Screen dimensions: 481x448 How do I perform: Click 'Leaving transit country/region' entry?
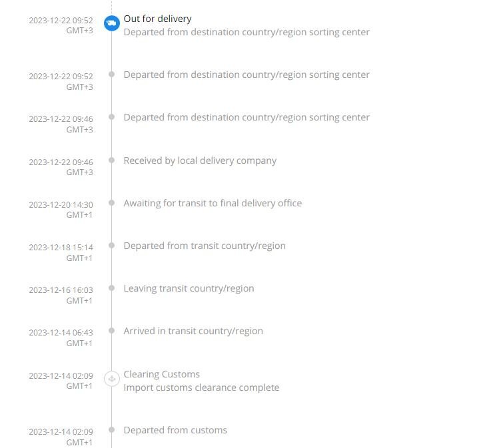click(189, 288)
